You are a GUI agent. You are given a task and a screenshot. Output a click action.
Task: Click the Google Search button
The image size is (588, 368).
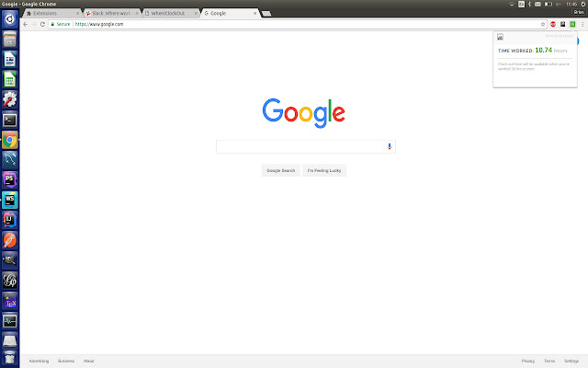[280, 170]
